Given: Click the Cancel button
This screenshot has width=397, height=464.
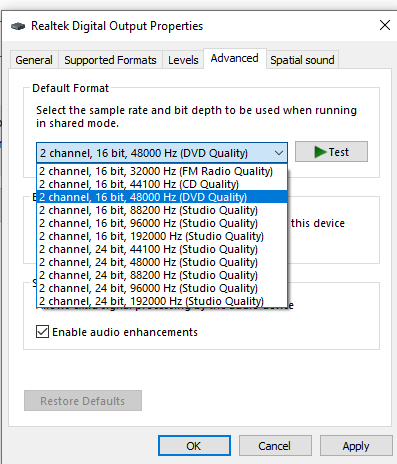Looking at the screenshot, I should pyautogui.click(x=275, y=446).
